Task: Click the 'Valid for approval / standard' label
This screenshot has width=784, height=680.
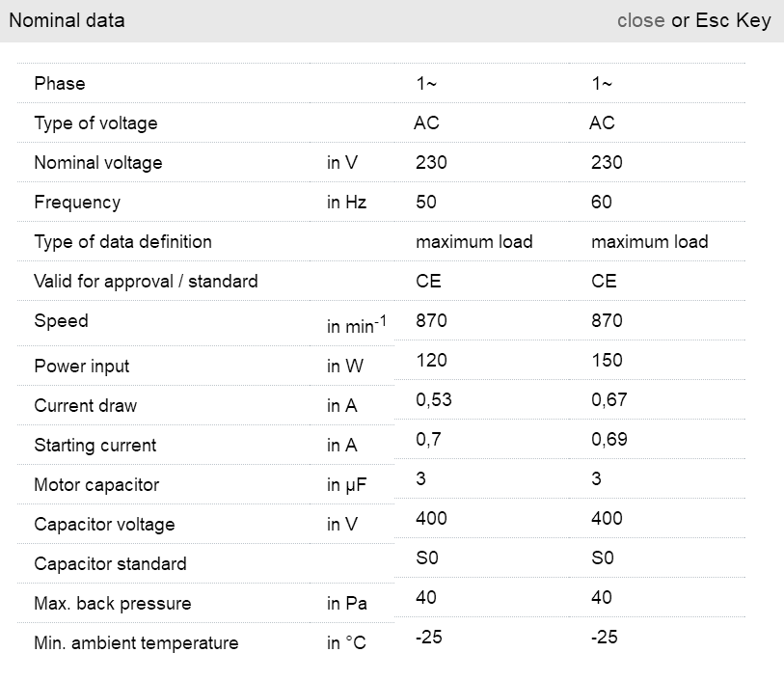Action: click(x=146, y=282)
